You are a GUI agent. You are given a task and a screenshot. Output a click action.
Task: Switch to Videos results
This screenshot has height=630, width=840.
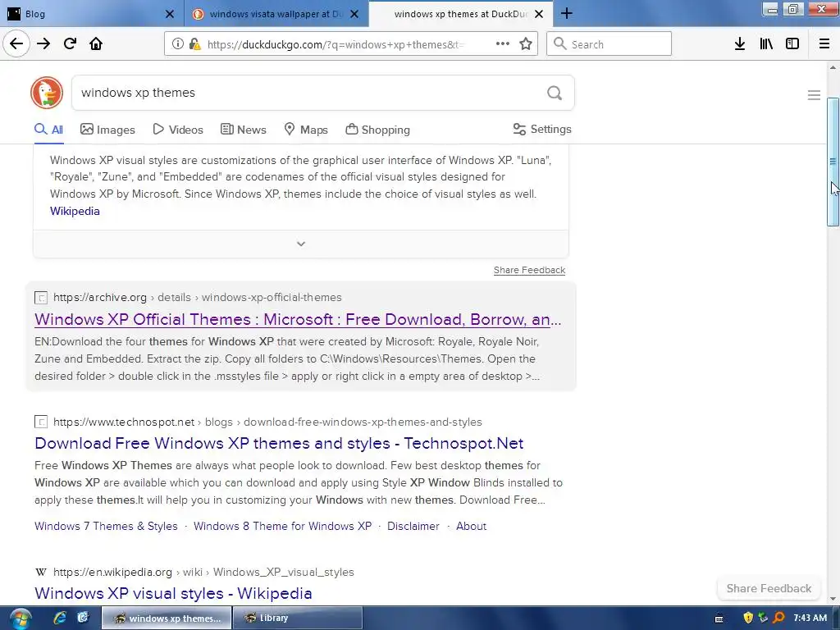pyautogui.click(x=178, y=130)
